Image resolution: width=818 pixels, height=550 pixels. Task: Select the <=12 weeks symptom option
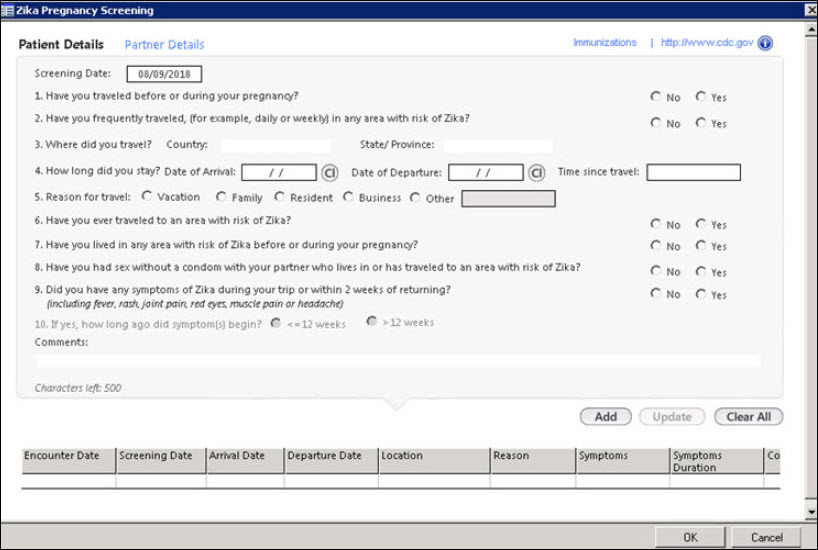[276, 323]
